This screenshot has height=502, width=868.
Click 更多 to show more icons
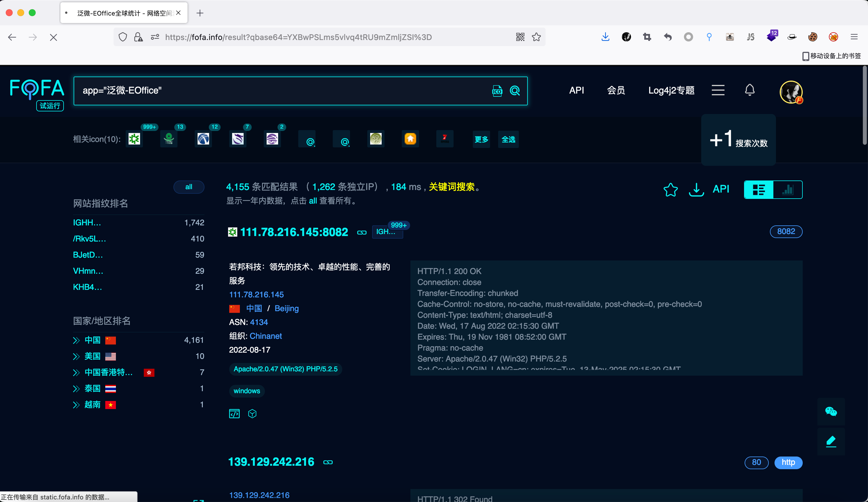pyautogui.click(x=481, y=139)
